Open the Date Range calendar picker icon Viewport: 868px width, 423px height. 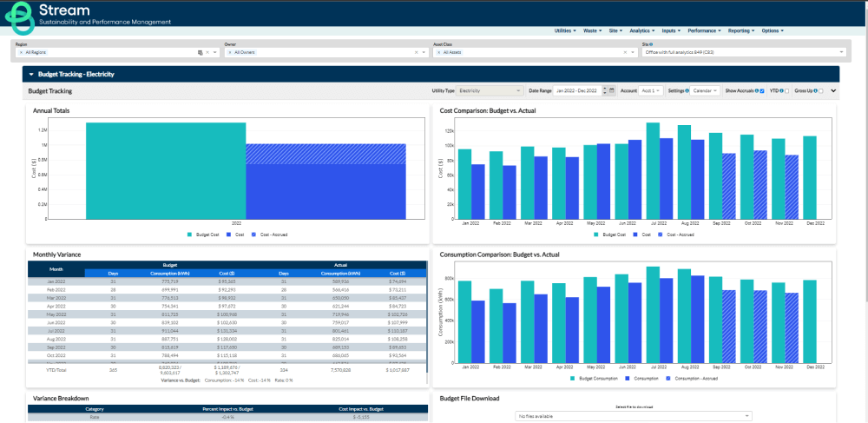pos(612,90)
